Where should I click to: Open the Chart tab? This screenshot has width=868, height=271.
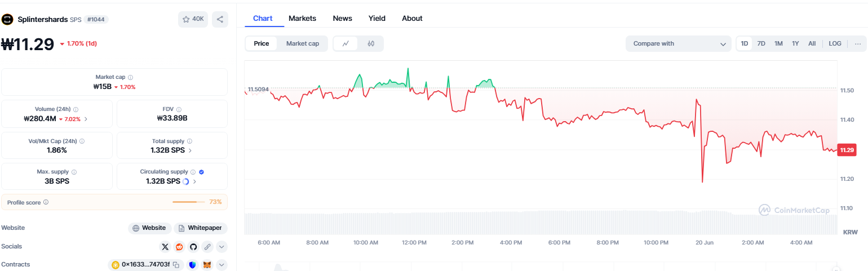[263, 19]
